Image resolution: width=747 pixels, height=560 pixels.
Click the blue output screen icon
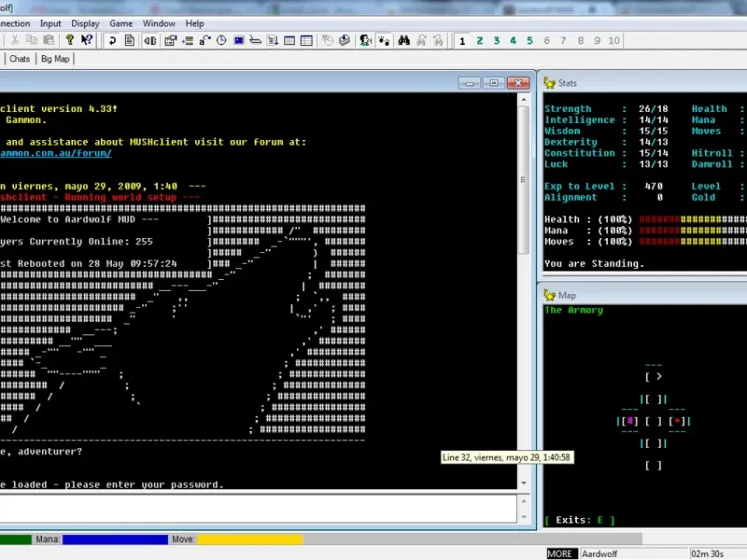[239, 40]
